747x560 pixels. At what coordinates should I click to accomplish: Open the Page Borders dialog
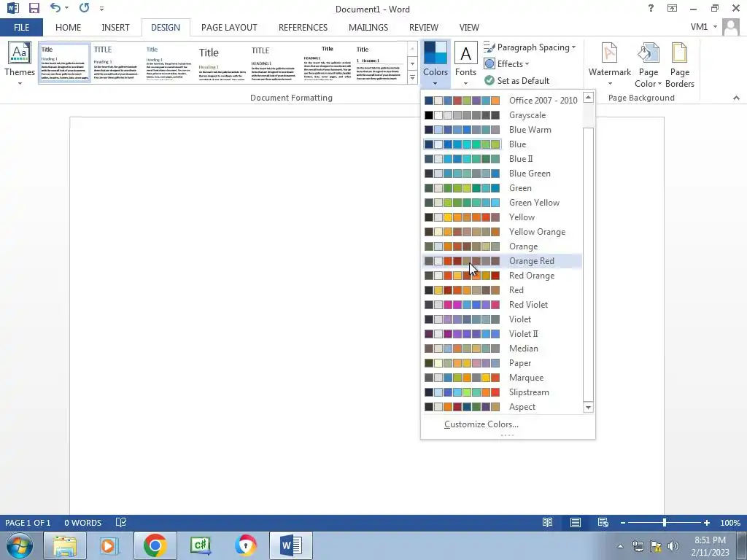point(679,64)
